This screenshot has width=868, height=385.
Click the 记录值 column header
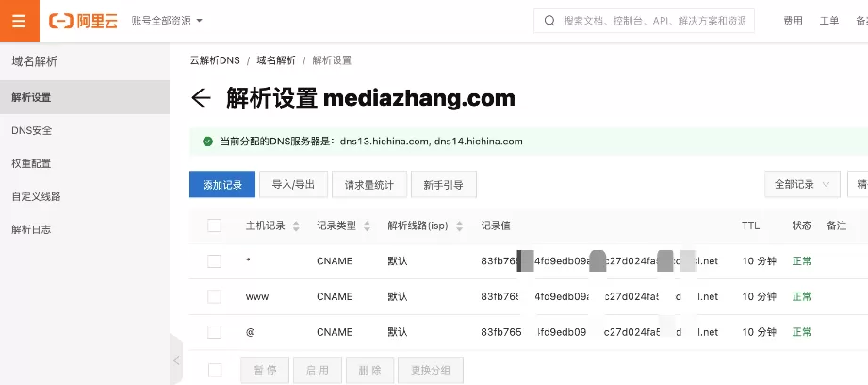tap(496, 226)
